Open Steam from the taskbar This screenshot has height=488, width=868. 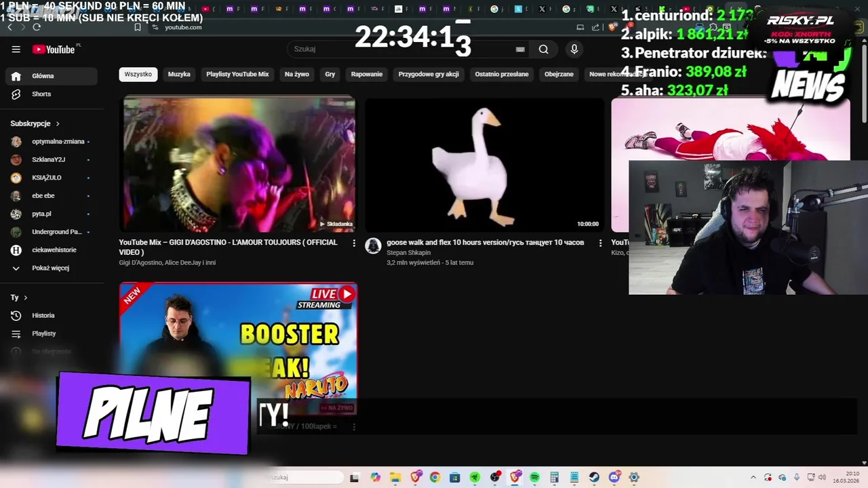click(594, 477)
